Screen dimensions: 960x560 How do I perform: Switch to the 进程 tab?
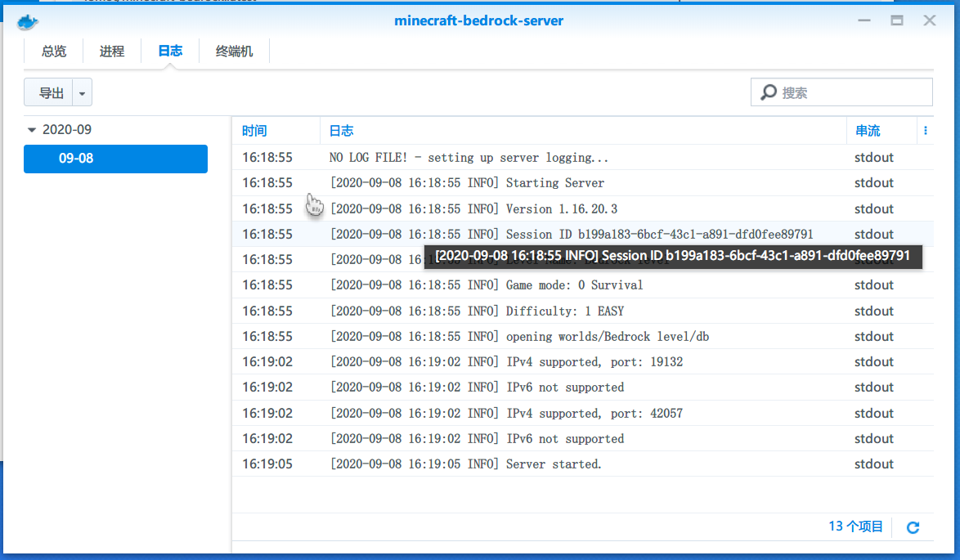pyautogui.click(x=111, y=52)
